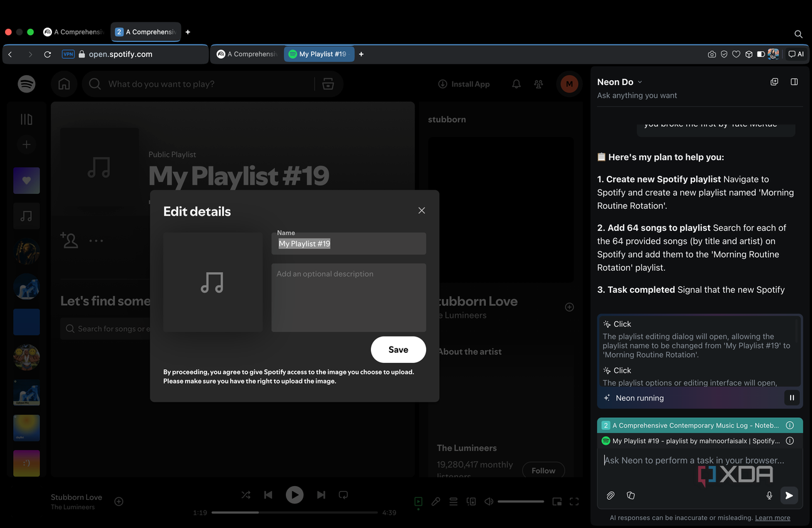Add the now playing track with plus icon
Viewport: 812px width, 528px height.
coord(119,501)
